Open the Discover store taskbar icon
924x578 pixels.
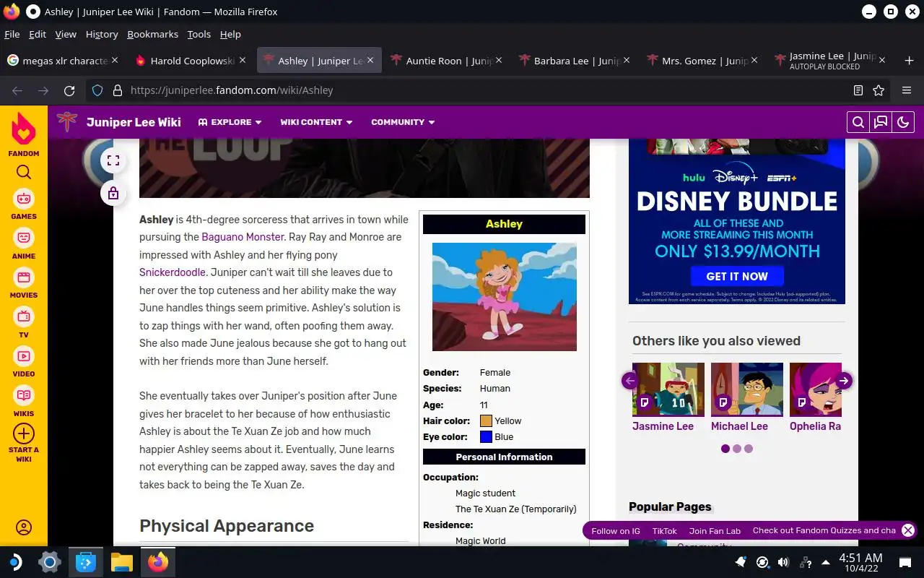[86, 562]
